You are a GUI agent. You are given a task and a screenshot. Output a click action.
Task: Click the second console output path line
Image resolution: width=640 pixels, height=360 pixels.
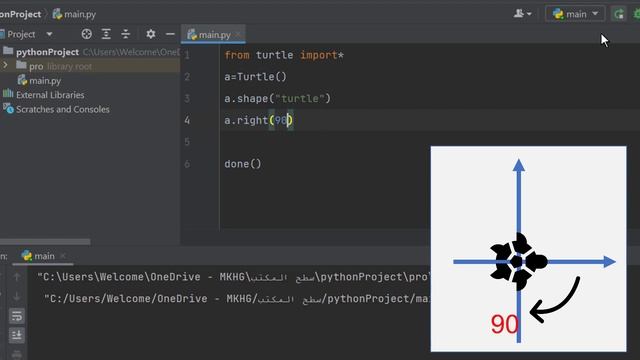(x=237, y=299)
